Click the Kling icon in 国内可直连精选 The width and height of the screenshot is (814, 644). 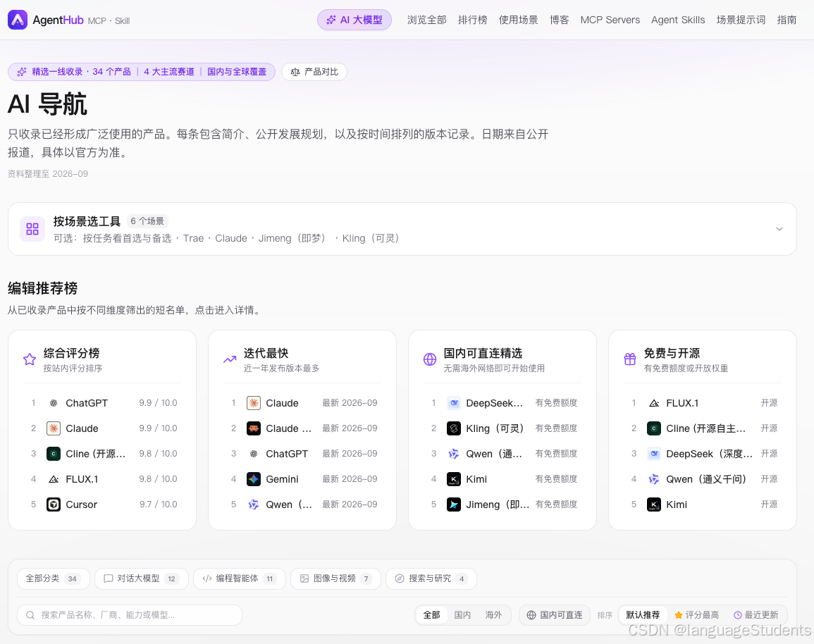click(454, 428)
